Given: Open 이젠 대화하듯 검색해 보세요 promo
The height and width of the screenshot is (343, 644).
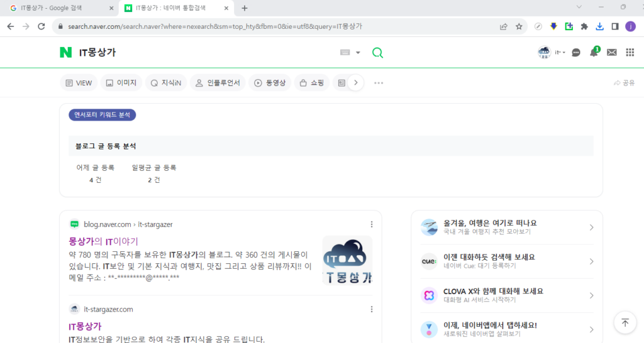Looking at the screenshot, I should point(489,258).
